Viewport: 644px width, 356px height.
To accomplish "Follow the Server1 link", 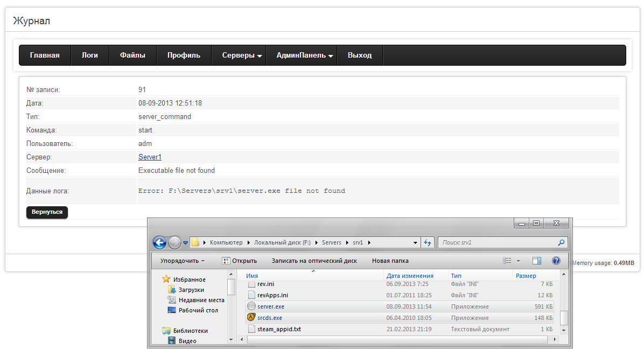I will point(150,157).
